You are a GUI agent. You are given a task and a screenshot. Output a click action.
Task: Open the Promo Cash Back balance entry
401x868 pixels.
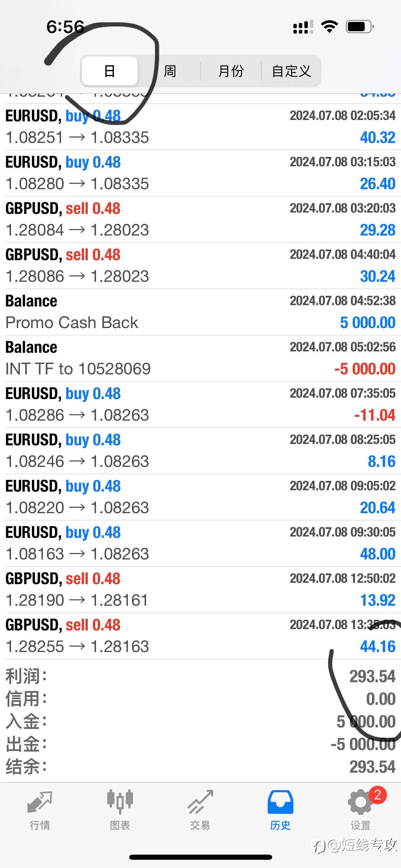tap(200, 312)
